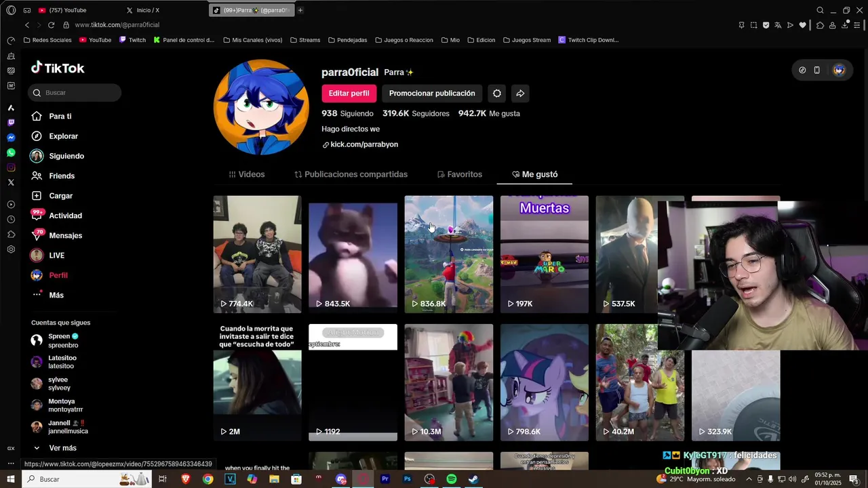Open the Pendejadas bookmarks folder

tap(348, 40)
